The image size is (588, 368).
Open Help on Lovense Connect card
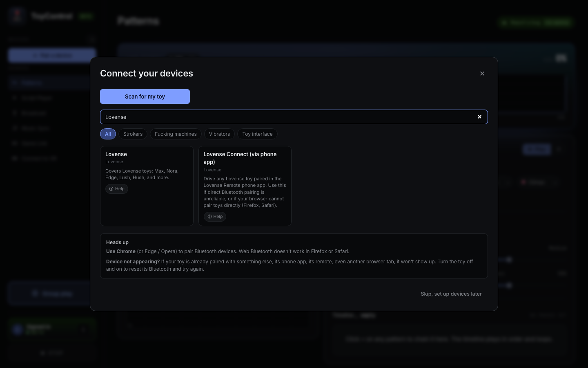(x=215, y=217)
